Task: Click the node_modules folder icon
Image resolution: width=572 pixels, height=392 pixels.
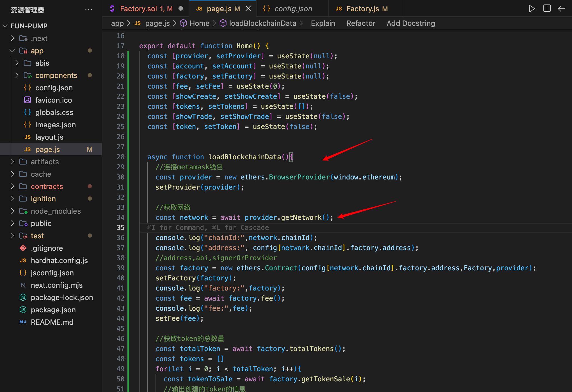Action: click(x=23, y=211)
